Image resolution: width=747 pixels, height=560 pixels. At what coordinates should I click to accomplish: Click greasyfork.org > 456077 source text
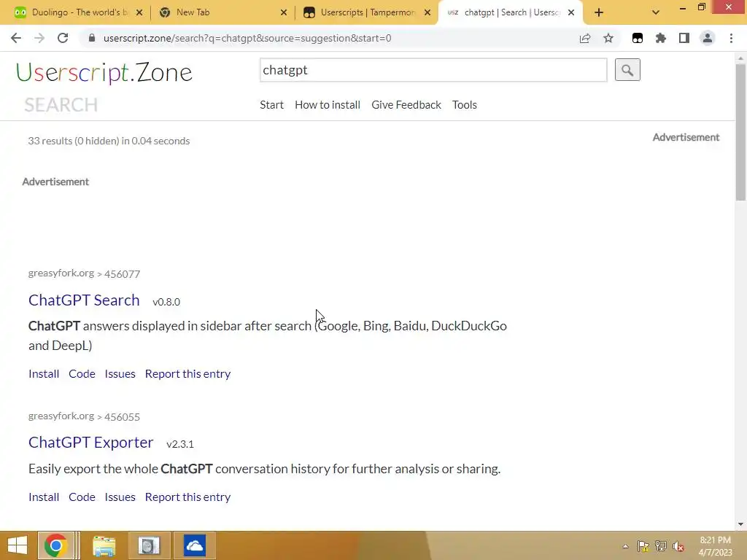click(85, 273)
